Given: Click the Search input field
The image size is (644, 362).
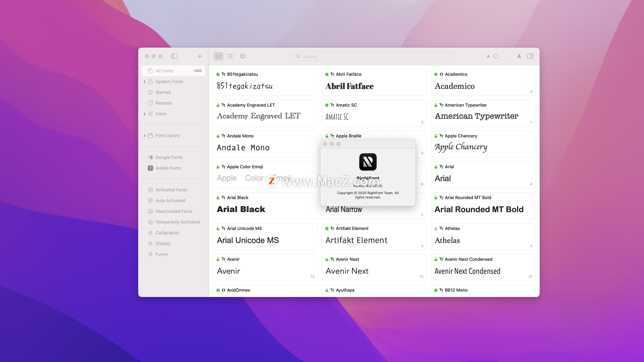Looking at the screenshot, I should point(374,57).
